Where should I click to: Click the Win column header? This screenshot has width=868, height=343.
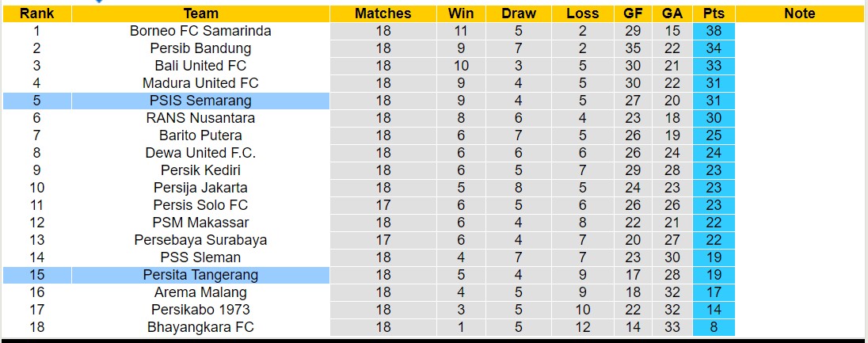click(461, 13)
